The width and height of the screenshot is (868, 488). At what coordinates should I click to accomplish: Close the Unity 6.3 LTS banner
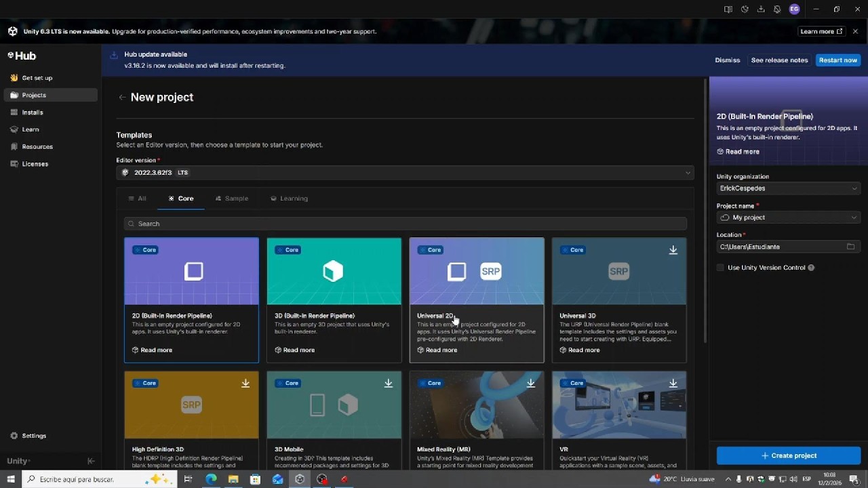click(x=855, y=31)
